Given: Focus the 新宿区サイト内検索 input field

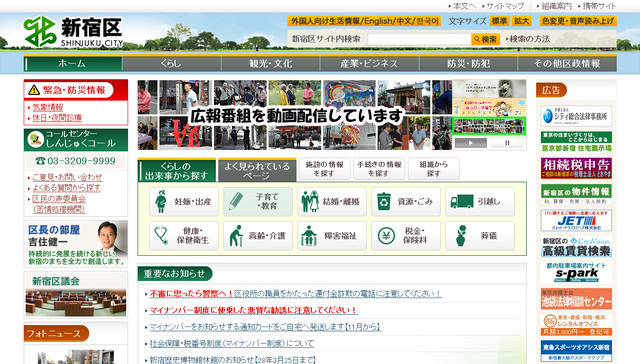Looking at the screenshot, I should [x=419, y=39].
